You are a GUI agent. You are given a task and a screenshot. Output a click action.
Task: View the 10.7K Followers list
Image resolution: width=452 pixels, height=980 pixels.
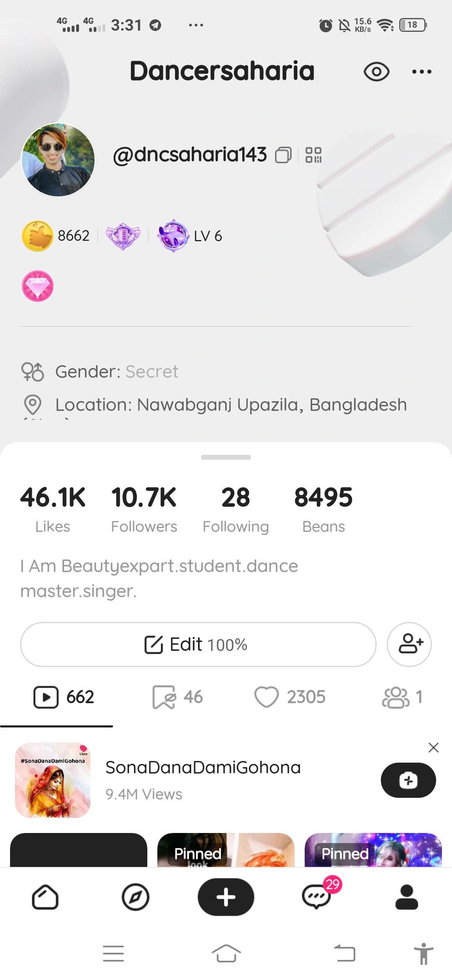pos(144,508)
